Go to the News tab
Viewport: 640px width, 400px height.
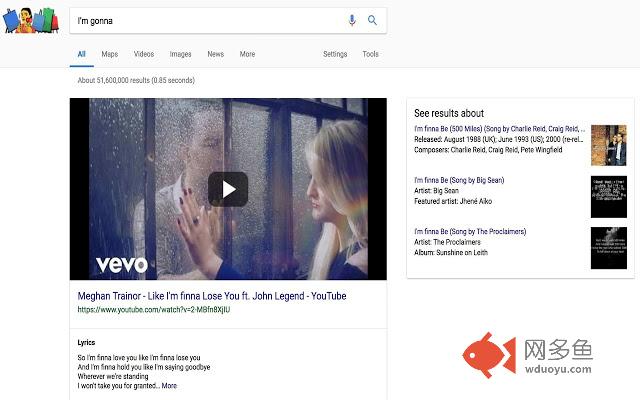(x=215, y=54)
